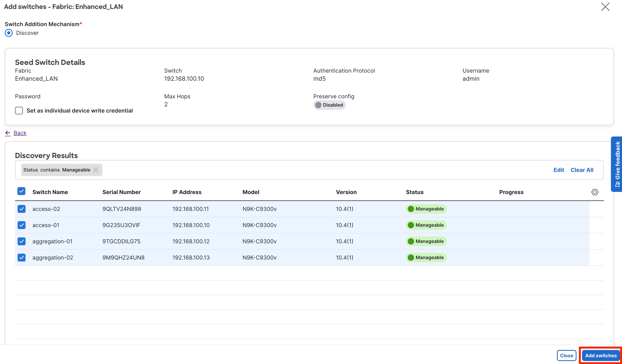
Task: Click the Back link
Action: point(20,133)
